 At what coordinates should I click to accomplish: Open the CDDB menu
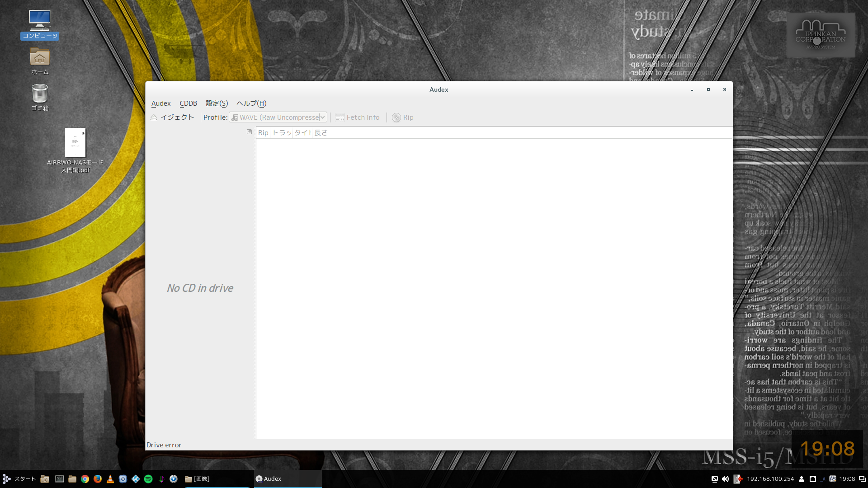click(x=188, y=103)
